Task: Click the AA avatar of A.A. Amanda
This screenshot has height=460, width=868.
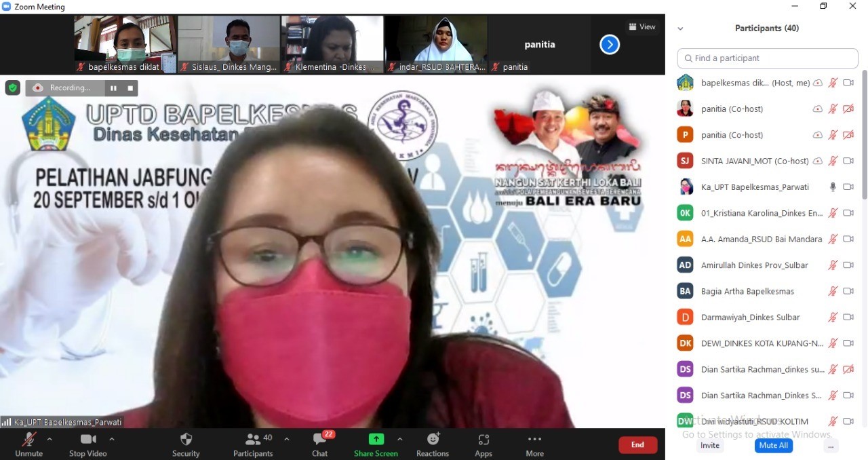Action: point(686,239)
